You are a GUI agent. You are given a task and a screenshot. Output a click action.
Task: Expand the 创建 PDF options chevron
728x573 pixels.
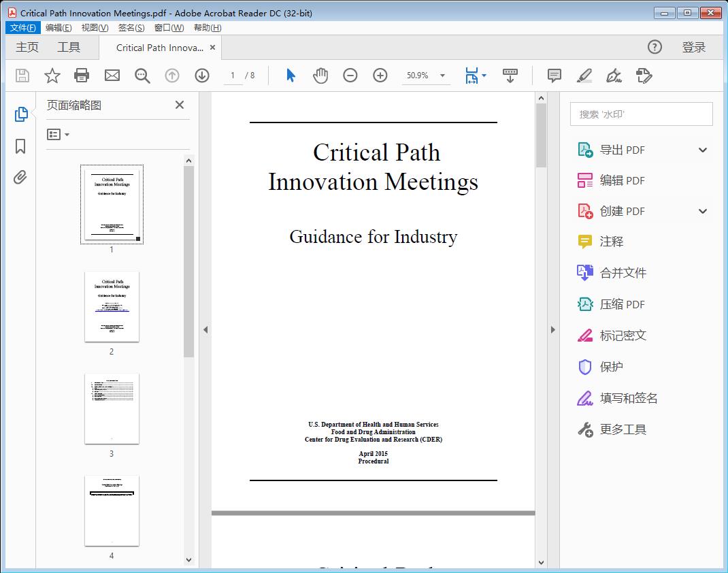click(701, 210)
